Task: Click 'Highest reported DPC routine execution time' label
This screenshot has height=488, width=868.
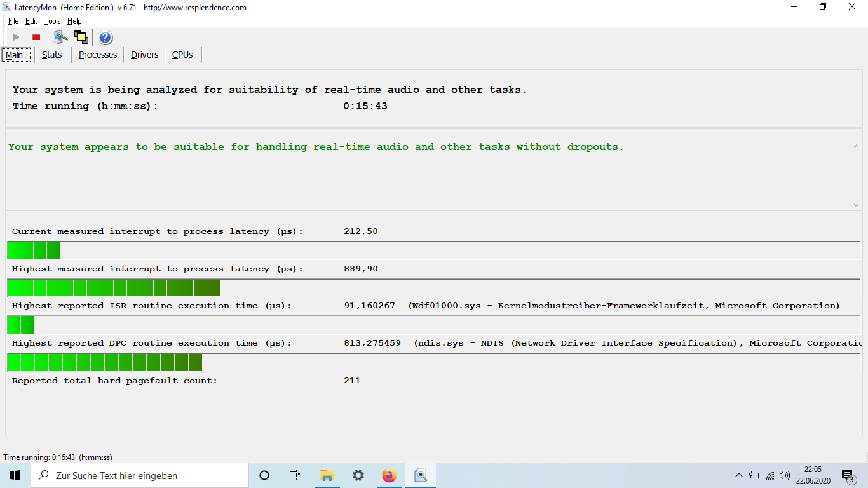Action: point(152,343)
